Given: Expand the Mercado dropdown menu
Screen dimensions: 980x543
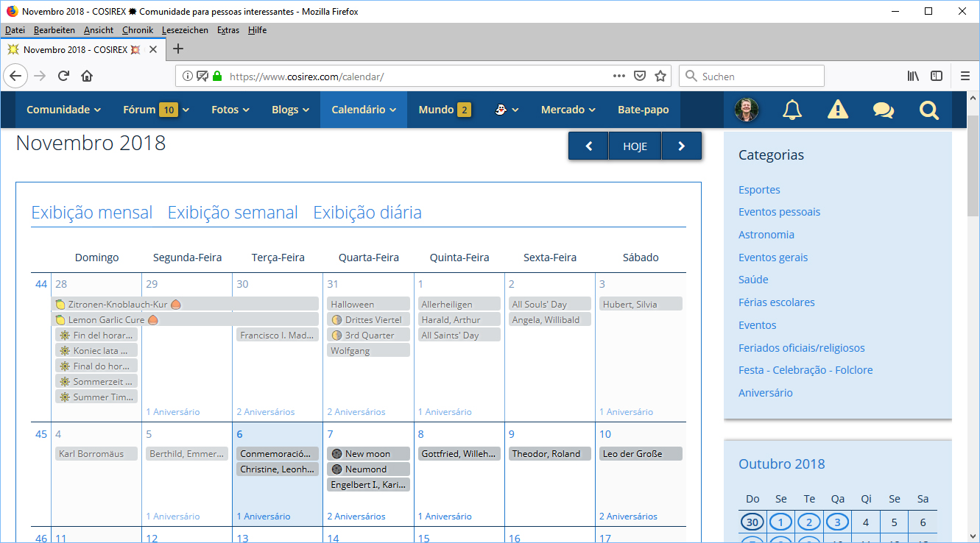Looking at the screenshot, I should pos(568,110).
